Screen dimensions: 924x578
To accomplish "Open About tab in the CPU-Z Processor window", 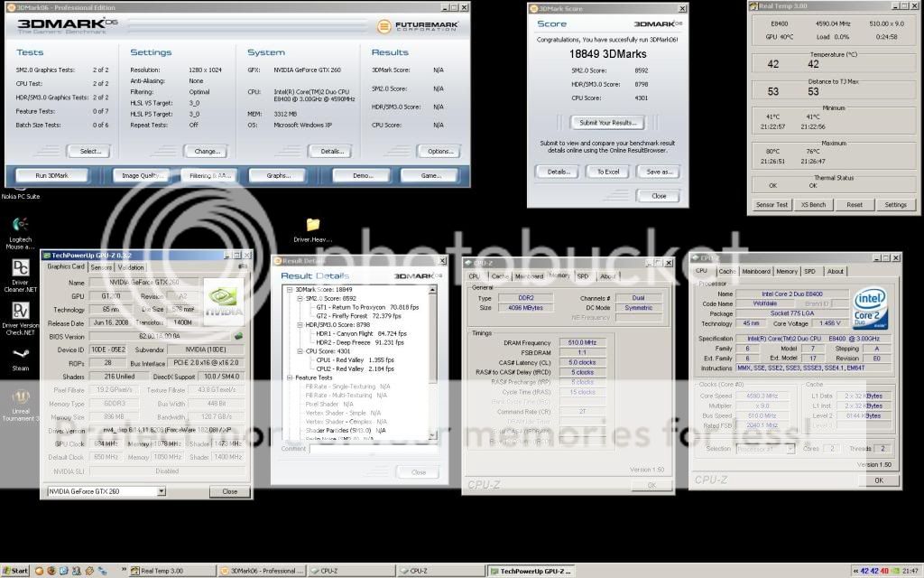I will [835, 271].
